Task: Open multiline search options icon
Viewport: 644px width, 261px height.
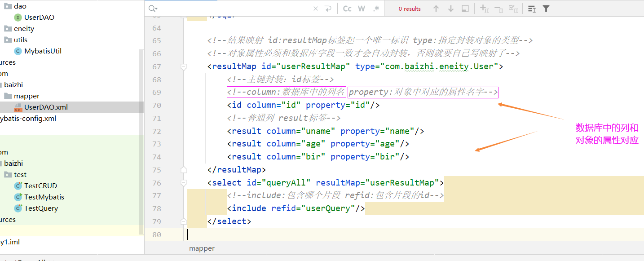Action: tap(532, 9)
